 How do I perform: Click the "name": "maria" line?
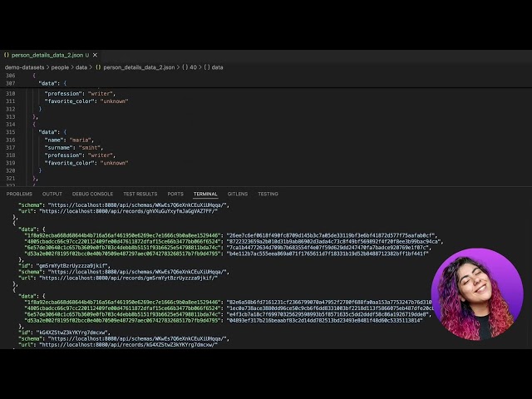point(69,140)
